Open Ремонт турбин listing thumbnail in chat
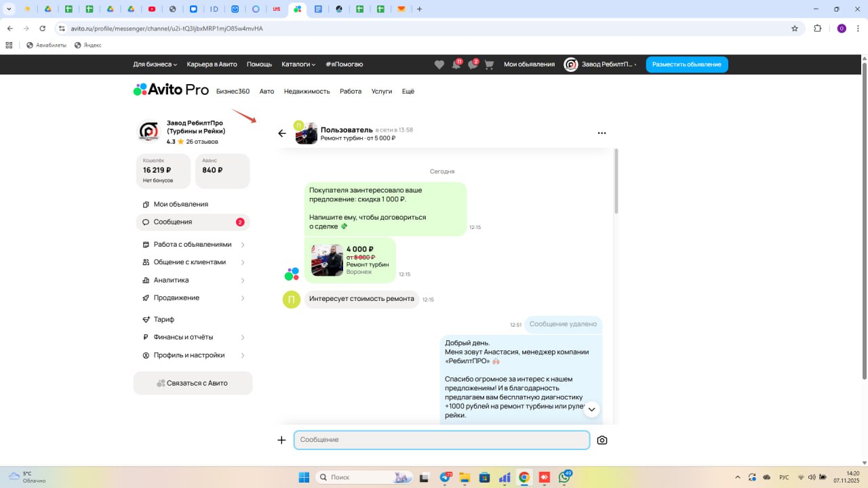Screen dimensions: 868x488 [327, 260]
